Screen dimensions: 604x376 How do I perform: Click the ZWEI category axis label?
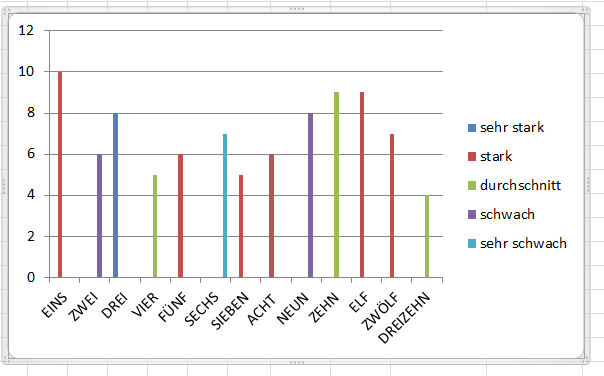pyautogui.click(x=83, y=307)
